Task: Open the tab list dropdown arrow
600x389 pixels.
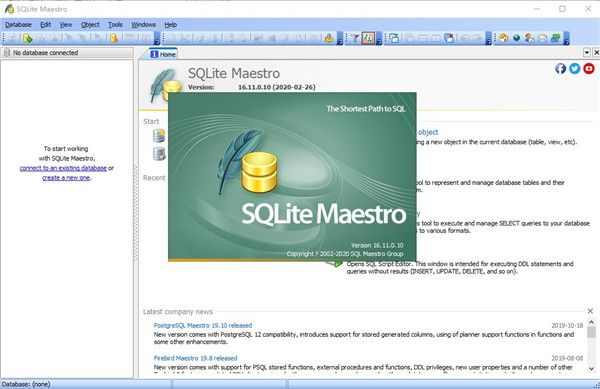Action: (x=587, y=52)
